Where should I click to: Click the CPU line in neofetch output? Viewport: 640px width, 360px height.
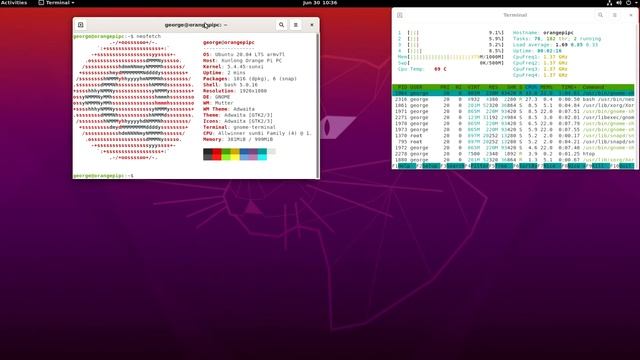pyautogui.click(x=257, y=133)
